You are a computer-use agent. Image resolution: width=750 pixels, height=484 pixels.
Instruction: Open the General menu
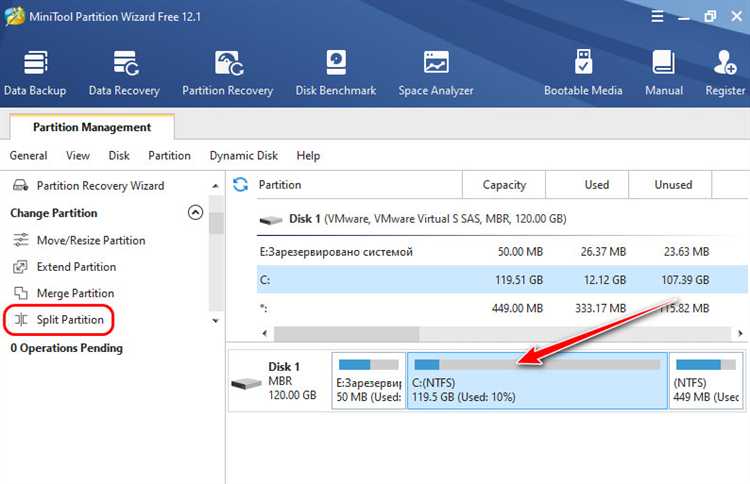(x=28, y=155)
